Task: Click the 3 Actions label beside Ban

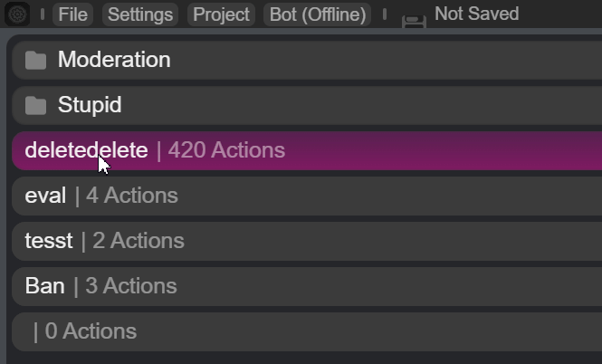Action: (x=131, y=285)
